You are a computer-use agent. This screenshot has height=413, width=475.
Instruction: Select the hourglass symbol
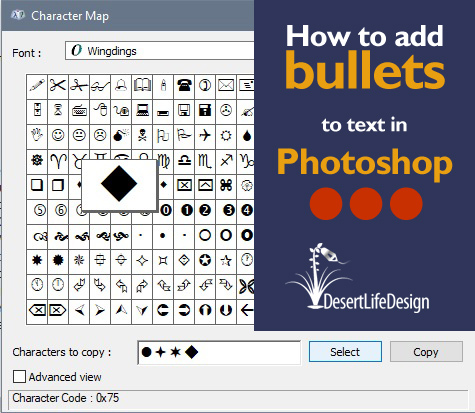58,110
